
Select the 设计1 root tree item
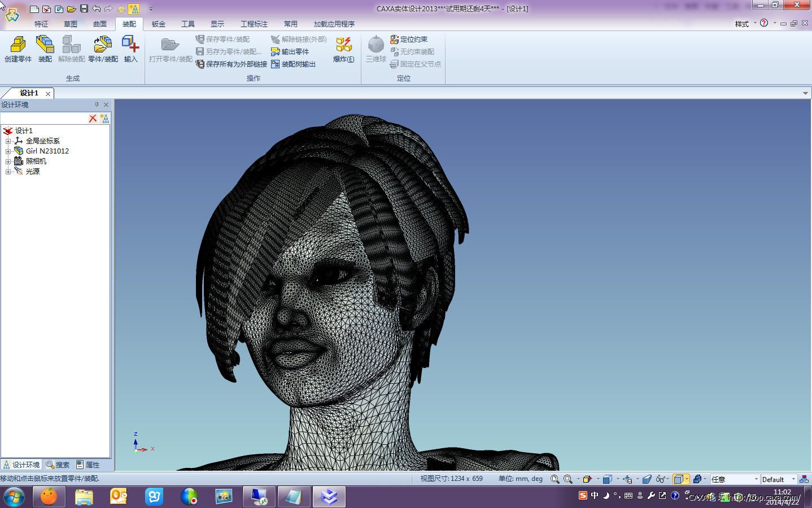pos(24,130)
